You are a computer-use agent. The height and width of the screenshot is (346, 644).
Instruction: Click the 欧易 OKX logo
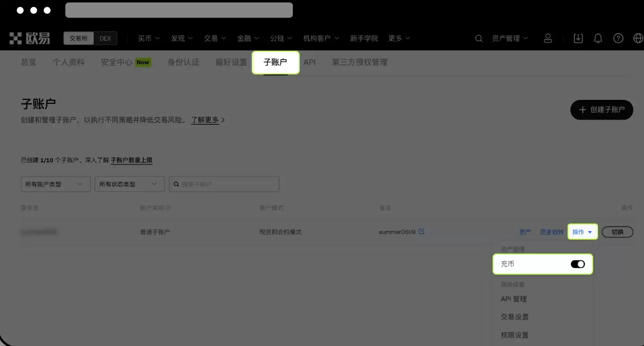pyautogui.click(x=29, y=38)
